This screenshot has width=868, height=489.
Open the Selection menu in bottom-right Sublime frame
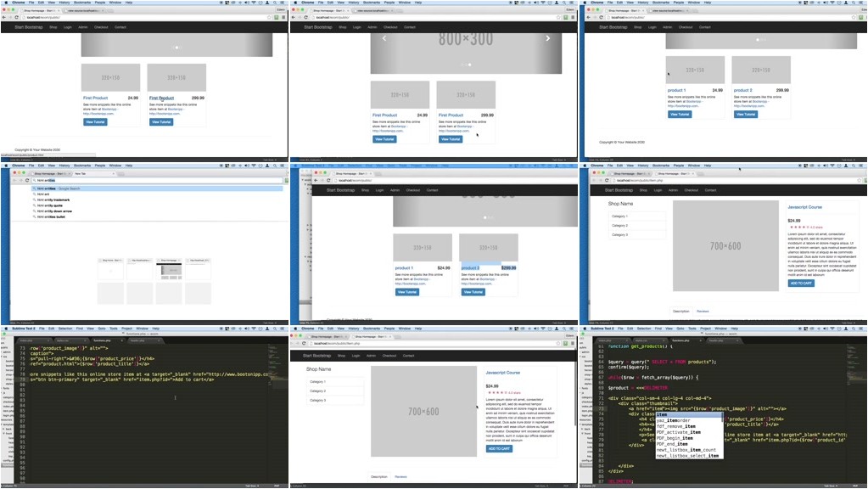pyautogui.click(x=644, y=329)
